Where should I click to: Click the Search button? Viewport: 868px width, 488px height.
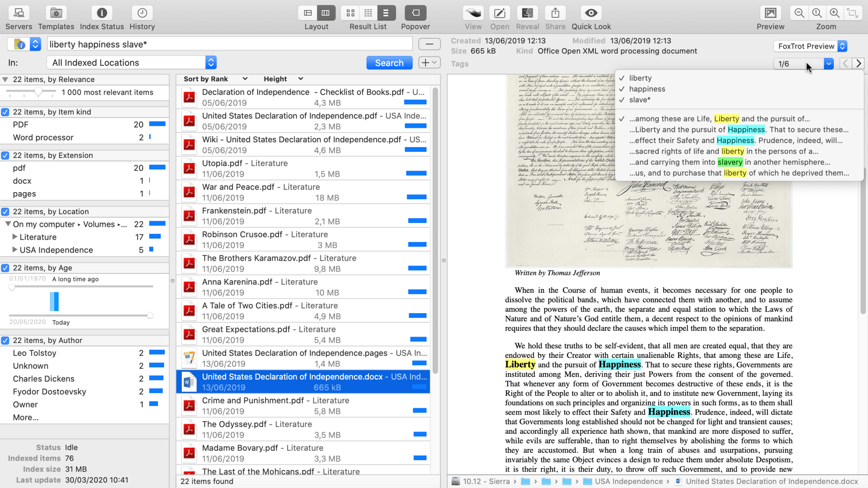click(x=389, y=63)
